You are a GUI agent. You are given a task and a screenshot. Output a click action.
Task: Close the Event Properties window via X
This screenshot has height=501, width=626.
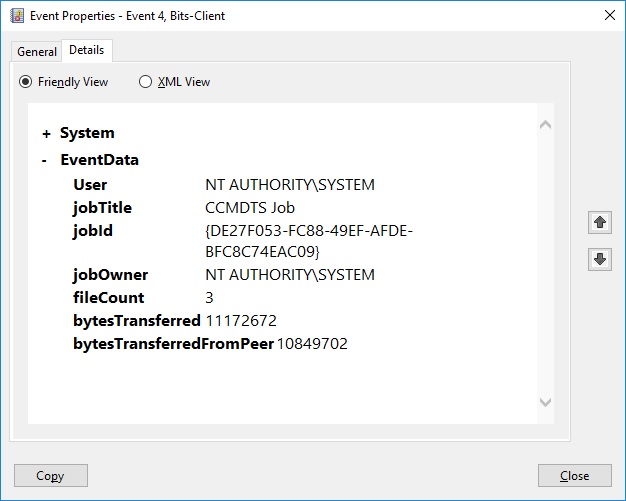(608, 14)
